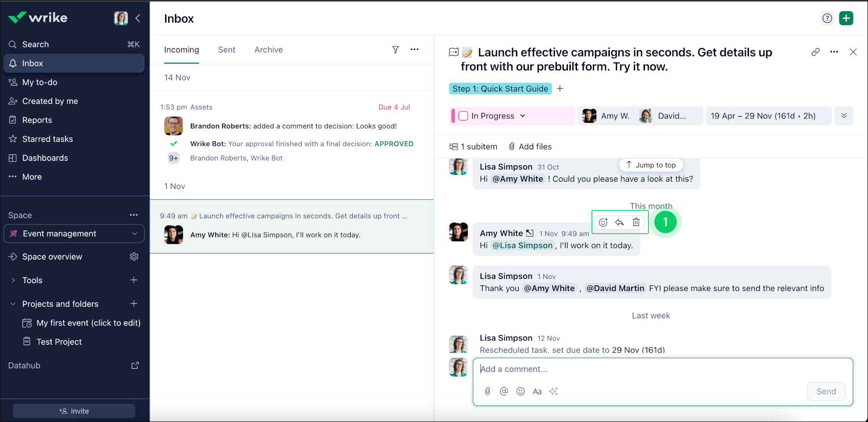Open the Brandon Roberts Assets notification

[292, 133]
